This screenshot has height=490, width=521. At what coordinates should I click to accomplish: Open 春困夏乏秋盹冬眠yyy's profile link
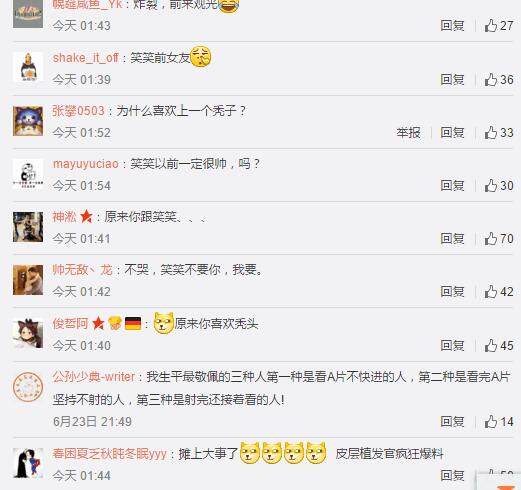pyautogui.click(x=109, y=454)
